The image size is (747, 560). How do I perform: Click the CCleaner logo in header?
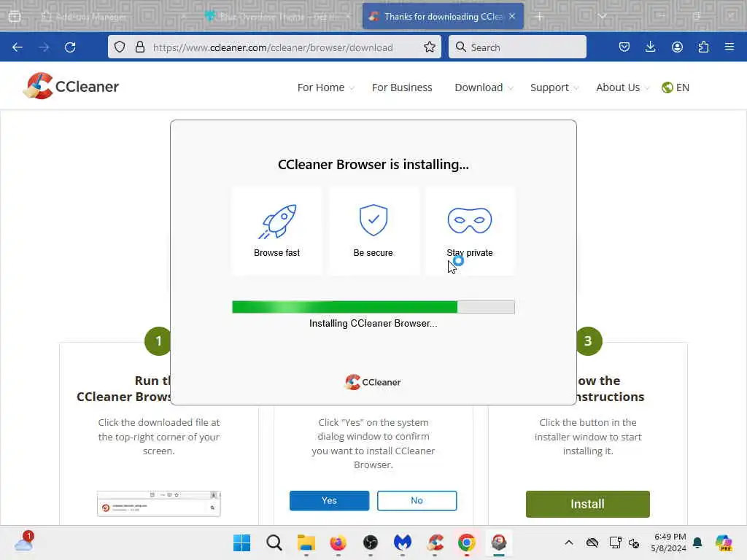point(71,86)
